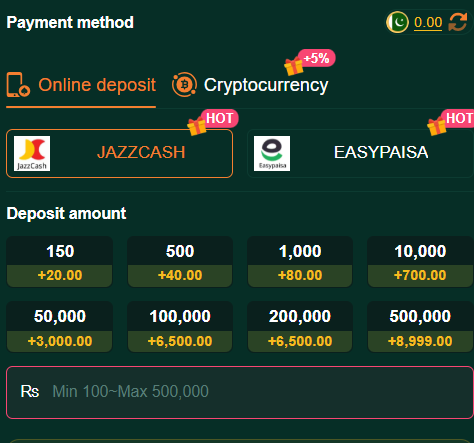
Task: Click the Pakistan flag currency icon
Action: (397, 22)
